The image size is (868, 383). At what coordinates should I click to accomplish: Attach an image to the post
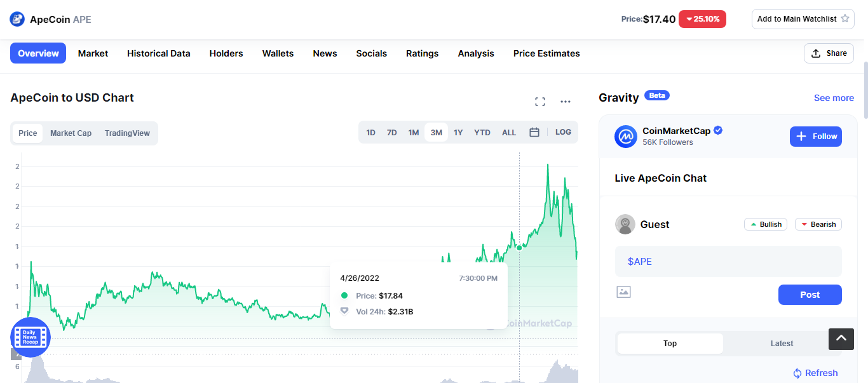coord(623,292)
